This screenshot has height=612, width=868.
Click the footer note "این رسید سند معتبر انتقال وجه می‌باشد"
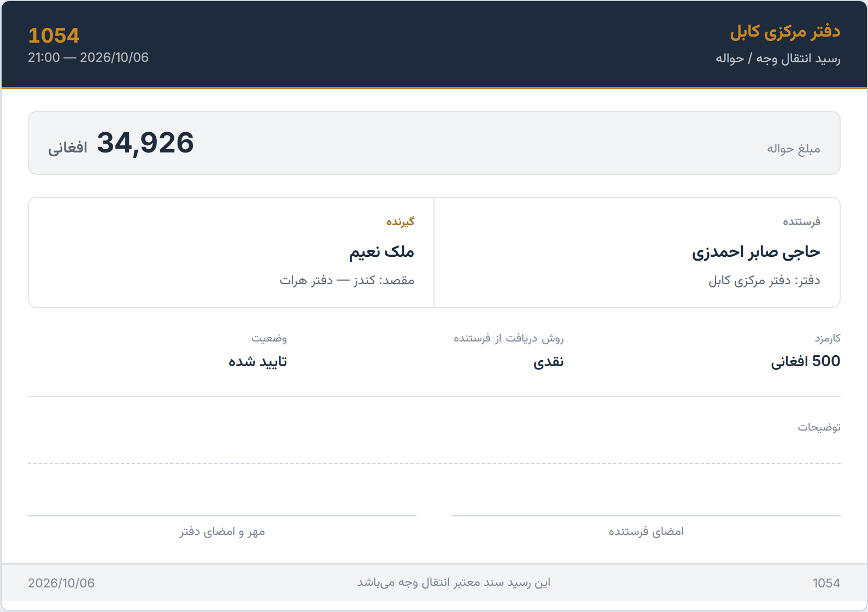[454, 582]
